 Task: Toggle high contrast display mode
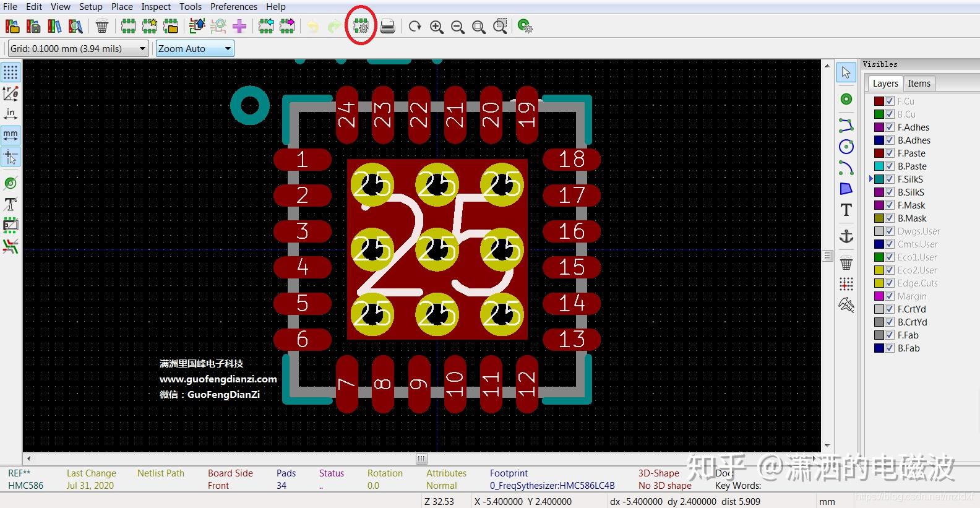click(x=11, y=246)
